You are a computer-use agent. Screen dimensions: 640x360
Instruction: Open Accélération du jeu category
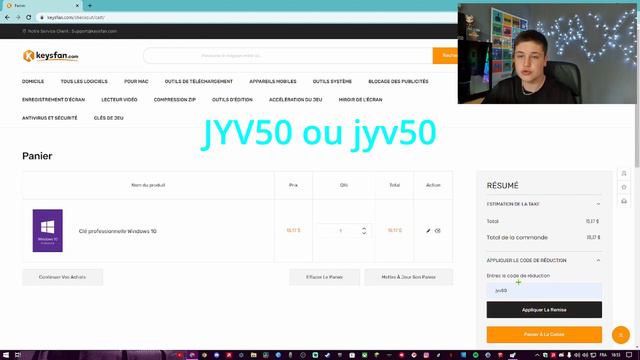tap(296, 100)
